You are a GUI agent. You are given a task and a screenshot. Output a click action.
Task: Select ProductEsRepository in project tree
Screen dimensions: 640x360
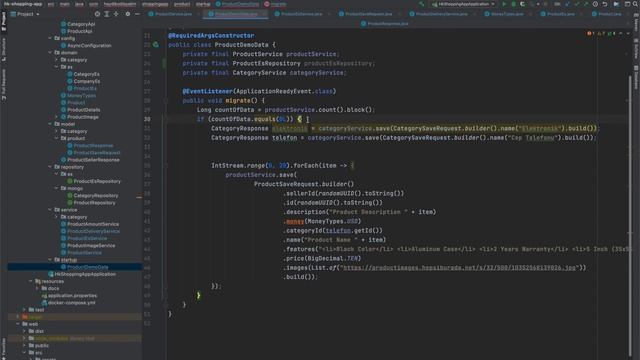point(97,181)
